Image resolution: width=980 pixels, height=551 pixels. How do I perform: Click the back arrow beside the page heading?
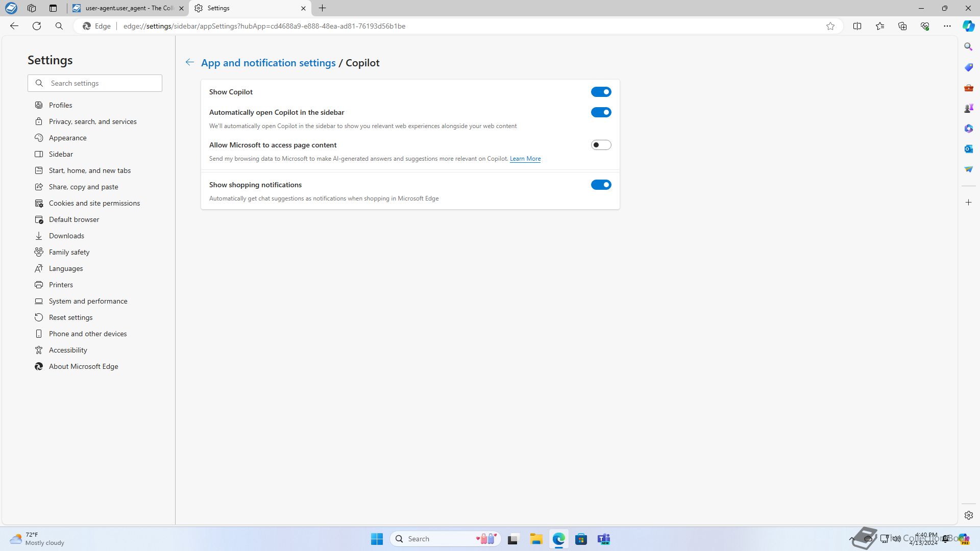pyautogui.click(x=189, y=62)
